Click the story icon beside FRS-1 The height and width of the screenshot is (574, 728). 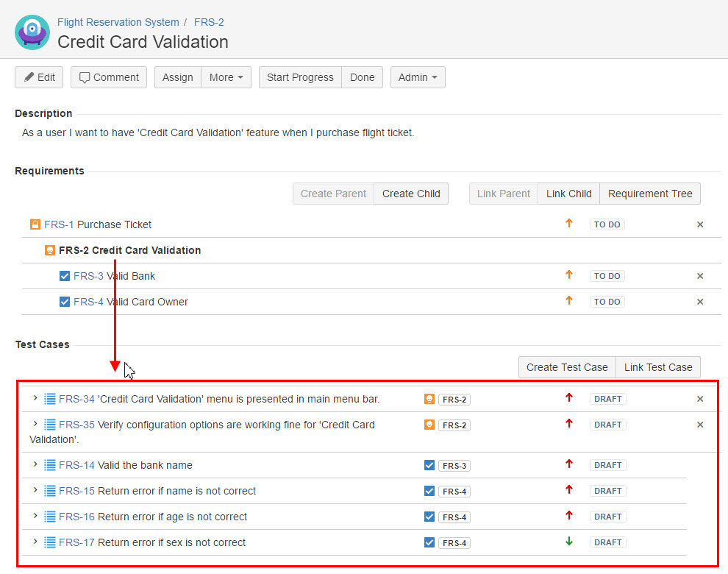pyautogui.click(x=35, y=224)
